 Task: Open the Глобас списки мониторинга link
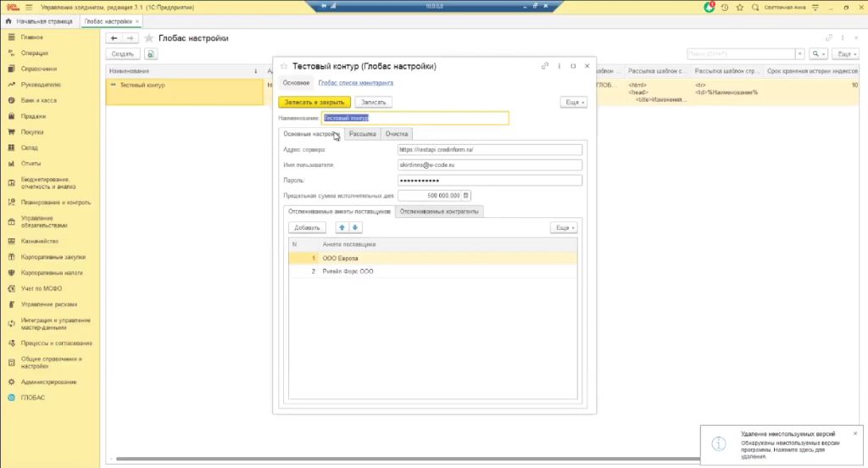pyautogui.click(x=355, y=83)
